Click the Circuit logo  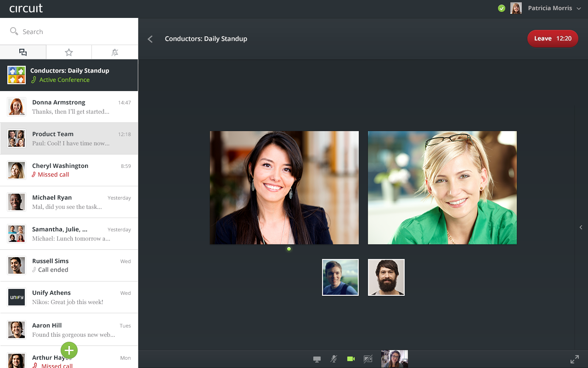point(26,8)
